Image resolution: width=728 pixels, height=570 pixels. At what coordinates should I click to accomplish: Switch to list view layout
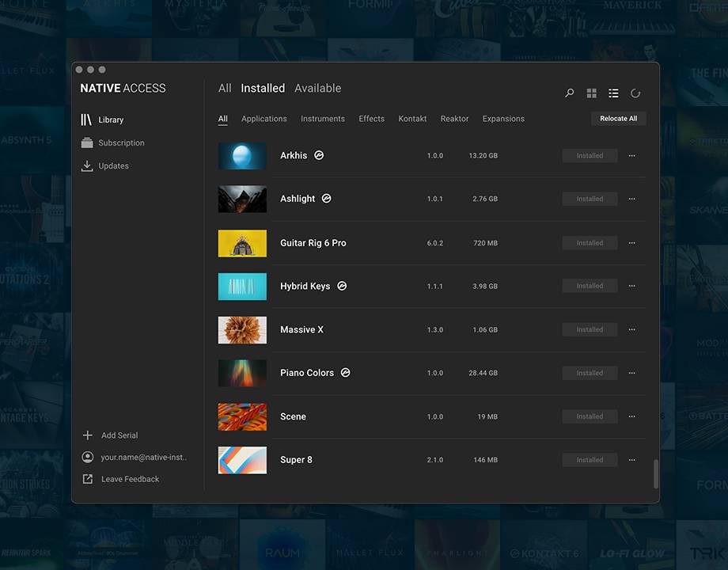(x=613, y=93)
